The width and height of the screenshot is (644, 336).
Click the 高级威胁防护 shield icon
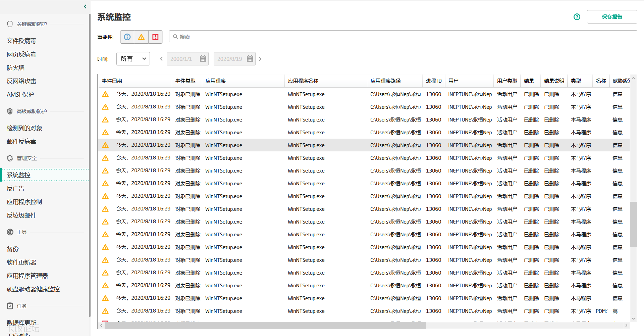coord(10,111)
